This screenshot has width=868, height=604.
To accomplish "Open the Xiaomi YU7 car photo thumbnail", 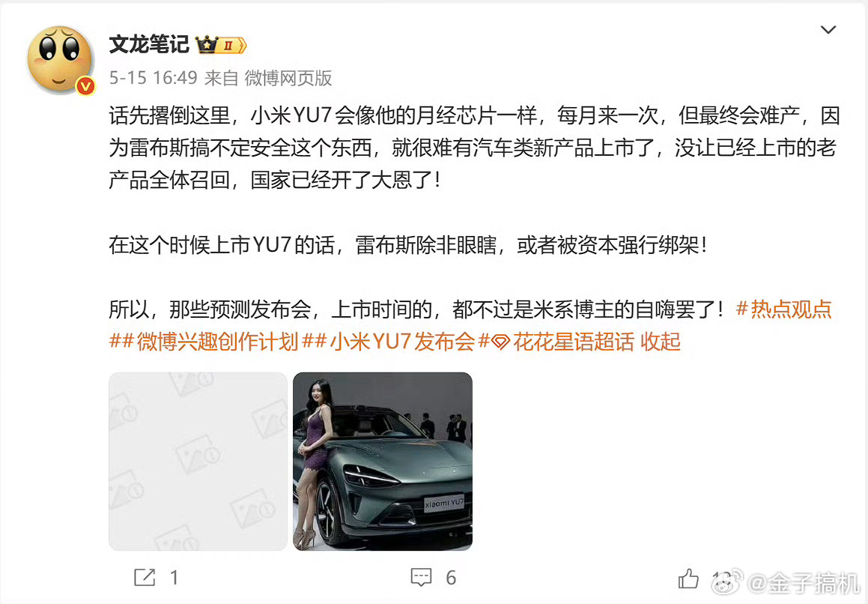I will coord(383,461).
